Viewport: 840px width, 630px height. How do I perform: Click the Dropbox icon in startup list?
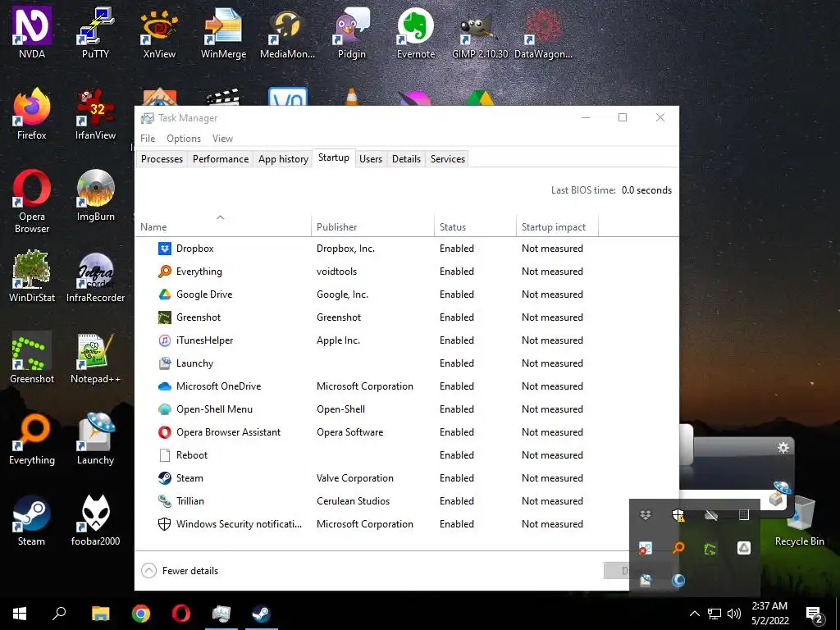[x=164, y=248]
